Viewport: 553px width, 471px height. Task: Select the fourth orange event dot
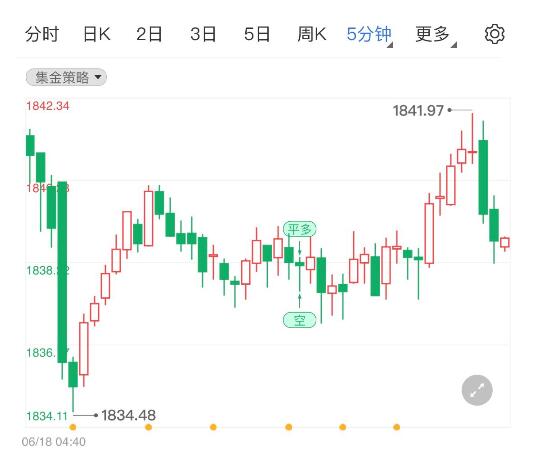tap(288, 427)
